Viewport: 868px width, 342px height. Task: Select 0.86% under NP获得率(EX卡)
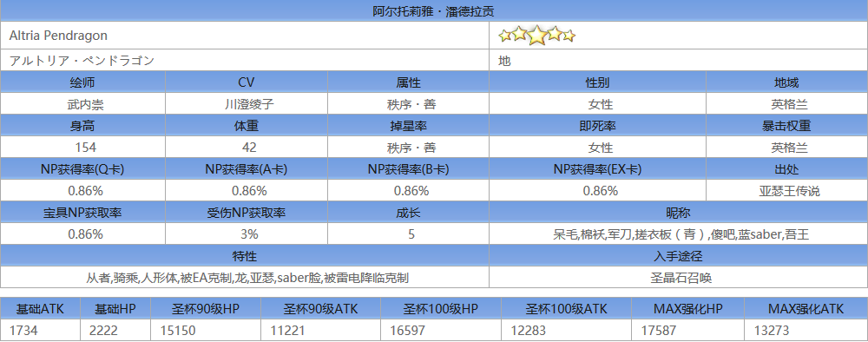coord(600,191)
